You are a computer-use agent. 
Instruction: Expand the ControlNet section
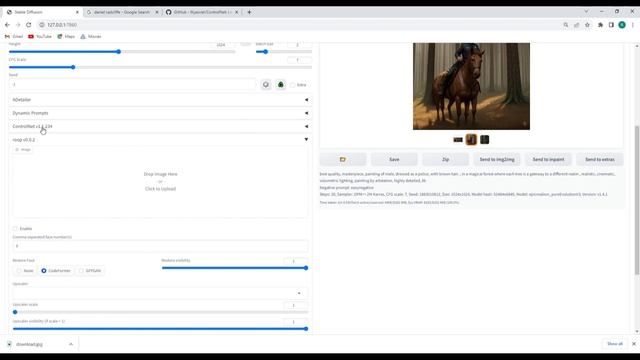coord(160,127)
